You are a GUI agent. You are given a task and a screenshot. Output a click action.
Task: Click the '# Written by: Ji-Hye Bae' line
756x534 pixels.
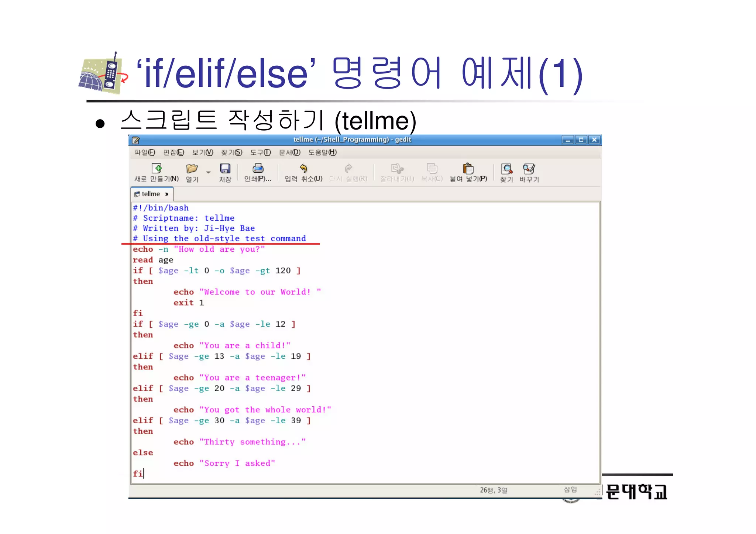(x=194, y=228)
